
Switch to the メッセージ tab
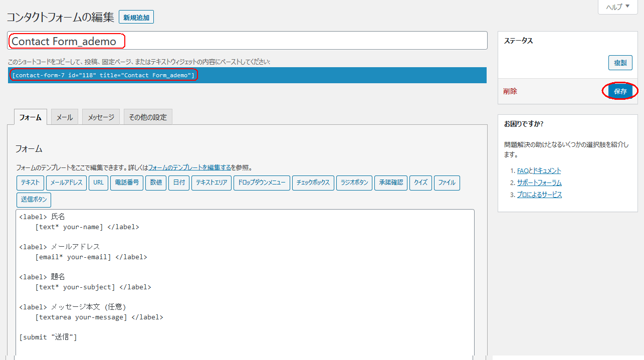click(x=101, y=117)
